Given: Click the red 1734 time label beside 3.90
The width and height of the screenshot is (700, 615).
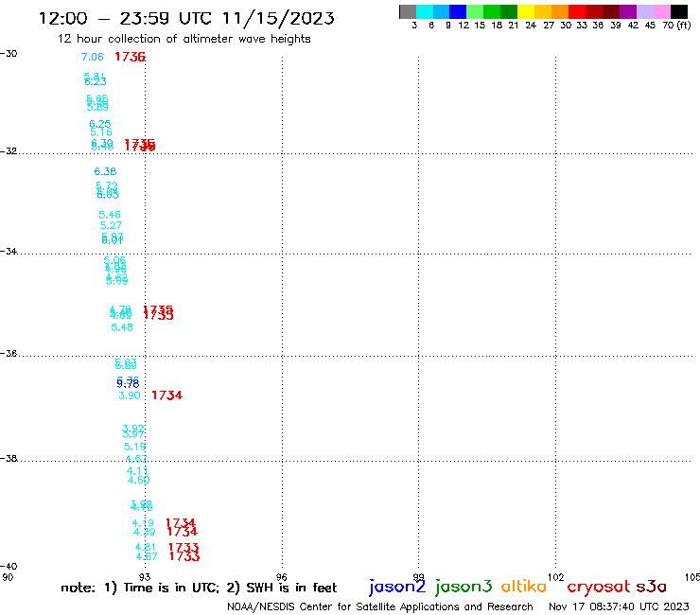Looking at the screenshot, I should [x=167, y=395].
